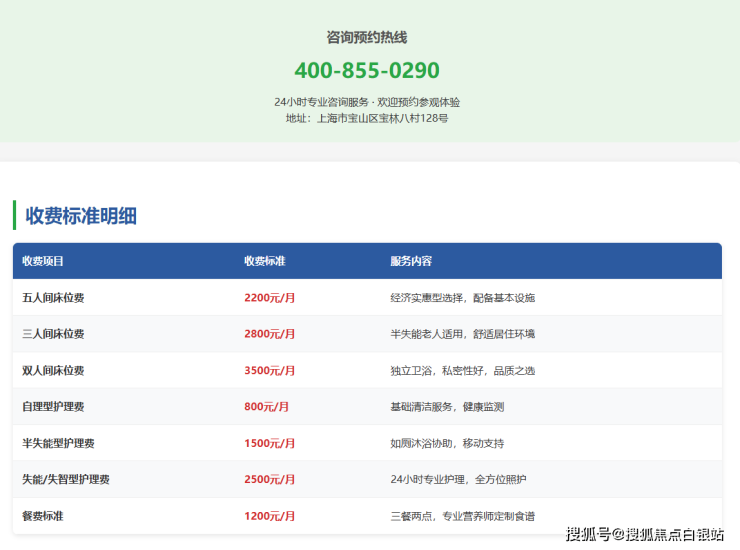Click the 2500元/月 price
This screenshot has height=550, width=740.
pos(270,480)
